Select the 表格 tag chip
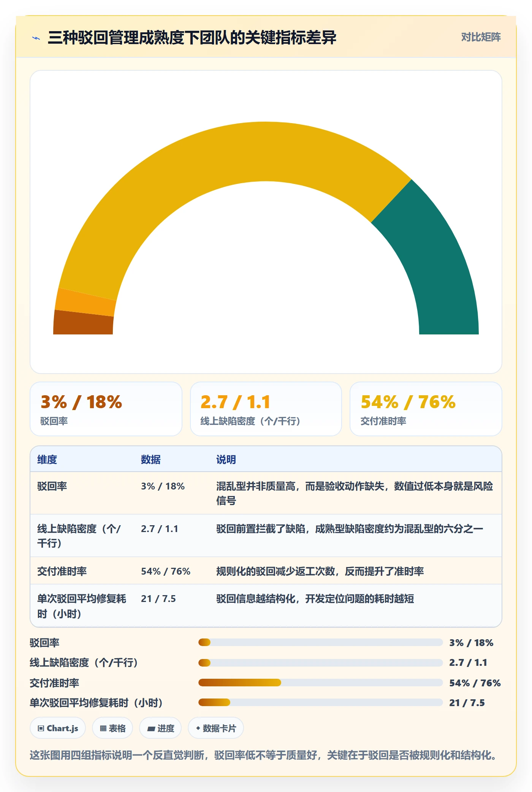The height and width of the screenshot is (792, 532). [x=112, y=728]
